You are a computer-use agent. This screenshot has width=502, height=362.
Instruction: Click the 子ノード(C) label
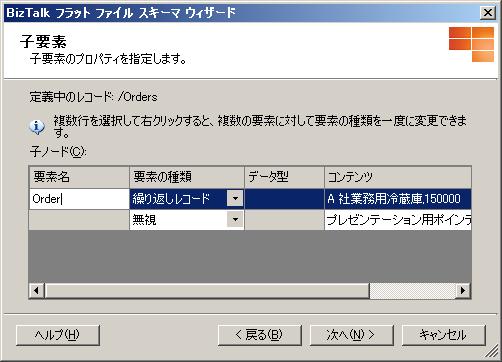58,152
